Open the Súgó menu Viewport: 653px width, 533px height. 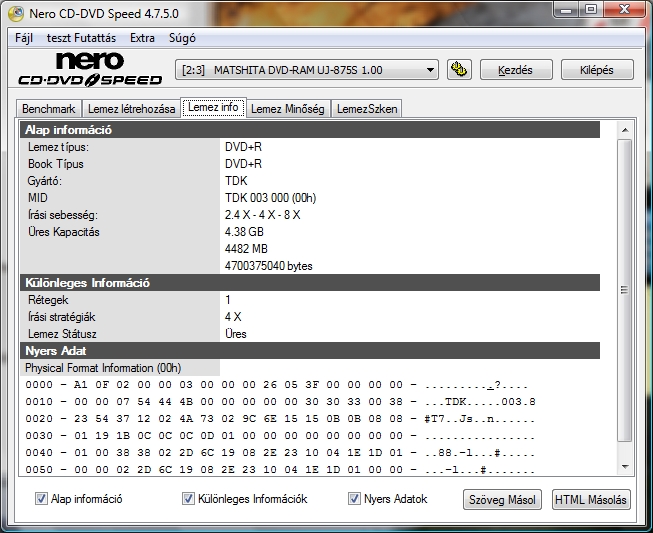tap(182, 38)
